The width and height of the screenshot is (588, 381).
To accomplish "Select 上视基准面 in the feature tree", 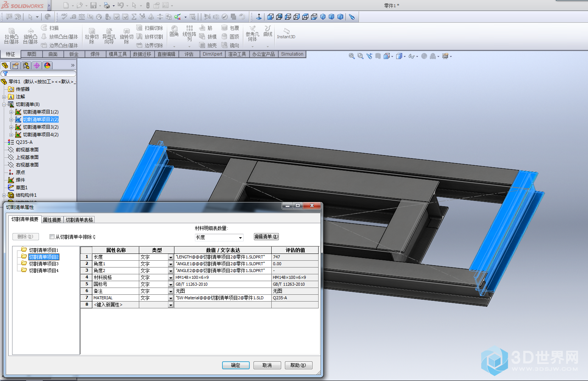I will coord(27,157).
